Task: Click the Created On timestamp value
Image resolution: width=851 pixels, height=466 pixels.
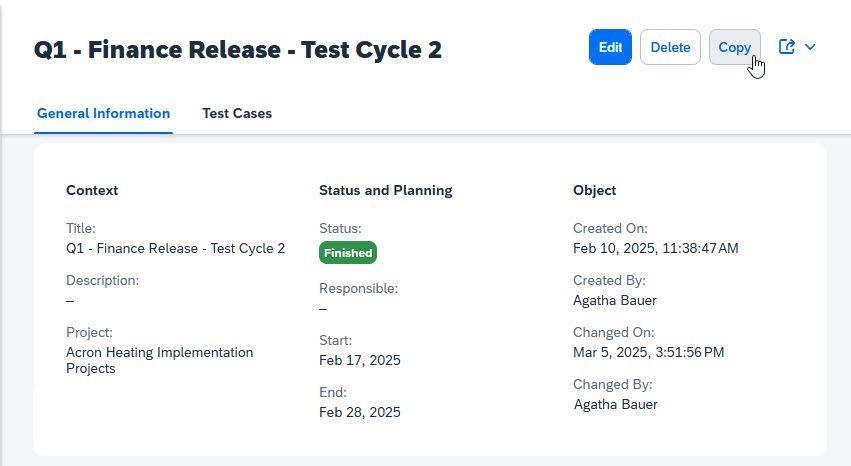Action: [656, 248]
